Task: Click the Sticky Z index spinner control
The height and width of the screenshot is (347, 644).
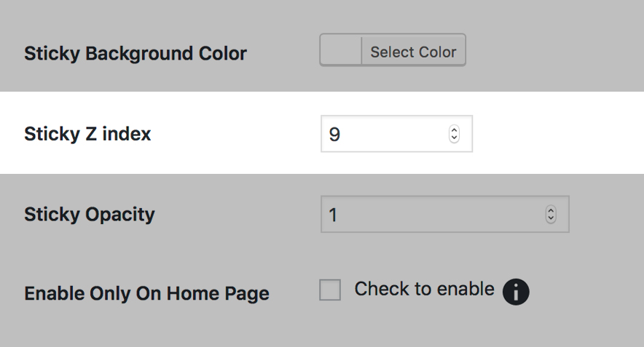Action: (x=455, y=135)
